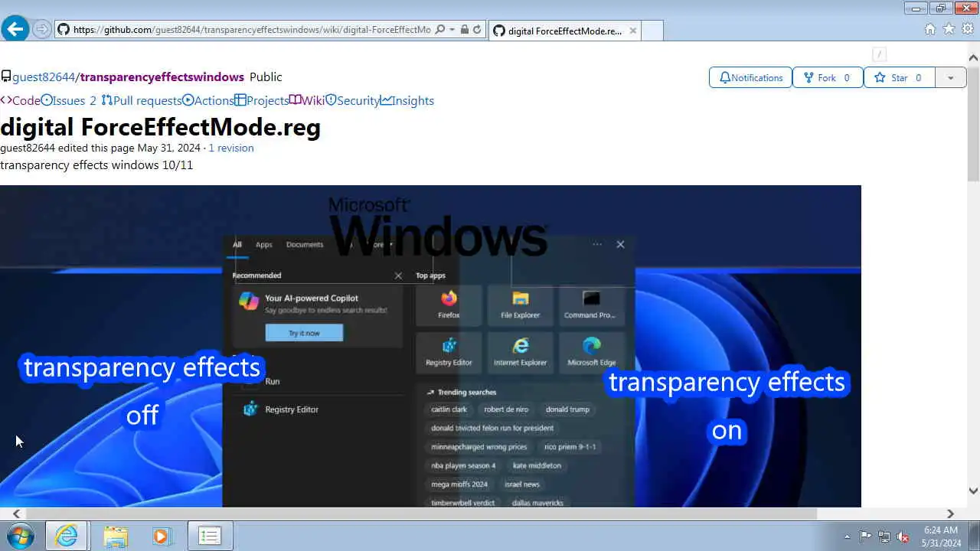Click the search magnifier in address bar

pos(439,30)
